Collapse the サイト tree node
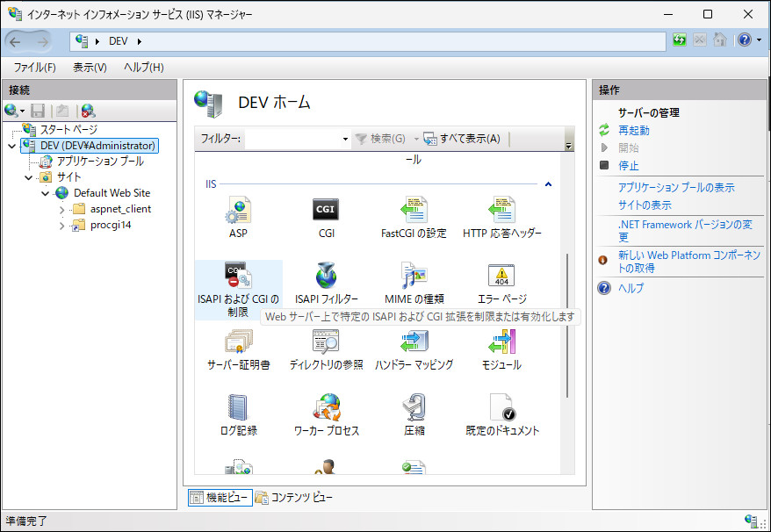Image resolution: width=771 pixels, height=532 pixels. point(28,177)
